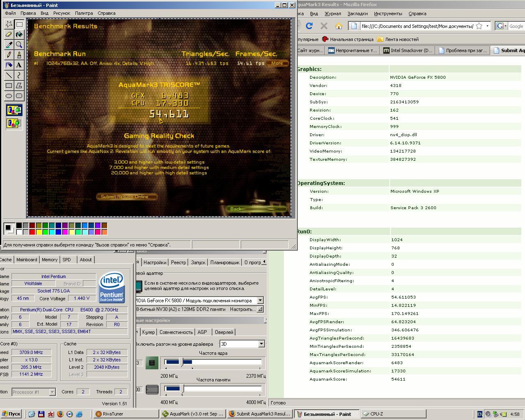Reload the page in Firefox
This screenshot has width=525, height=420.
tap(309, 26)
